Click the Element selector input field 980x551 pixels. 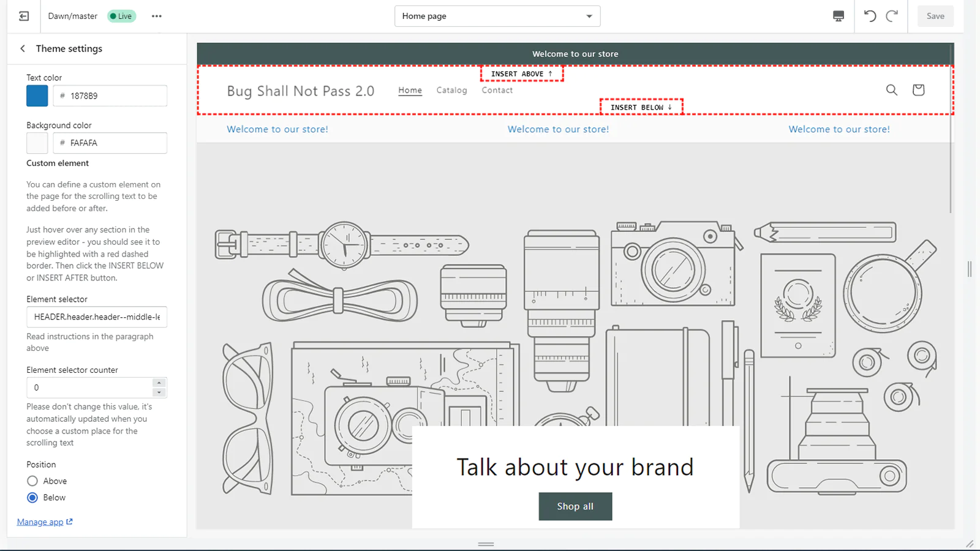97,317
